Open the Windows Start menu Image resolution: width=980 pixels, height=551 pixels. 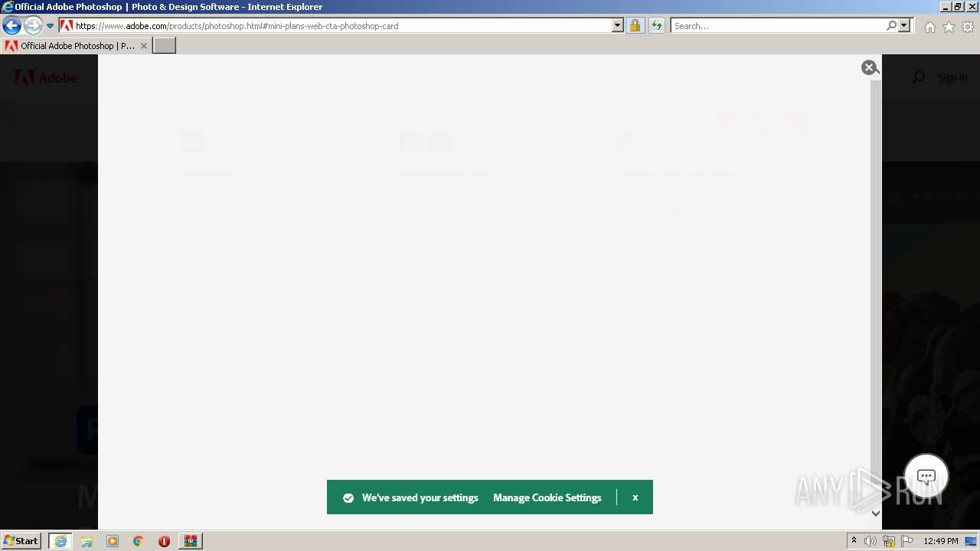pos(21,541)
